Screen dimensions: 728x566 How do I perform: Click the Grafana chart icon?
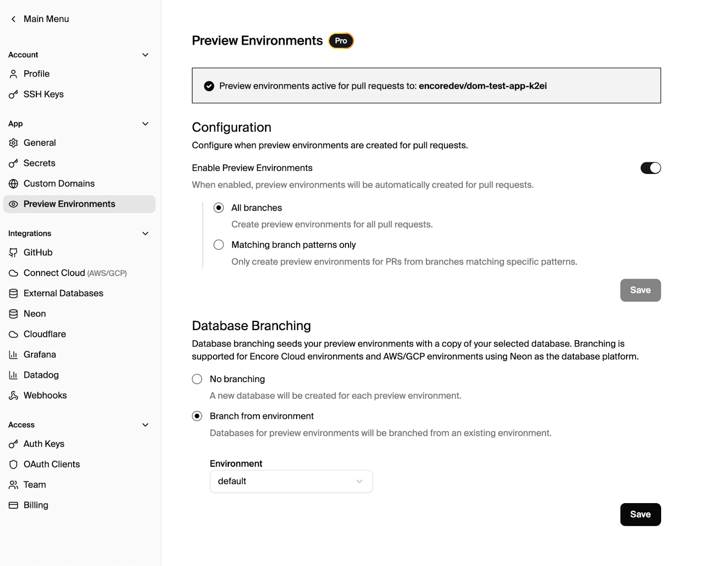click(14, 355)
